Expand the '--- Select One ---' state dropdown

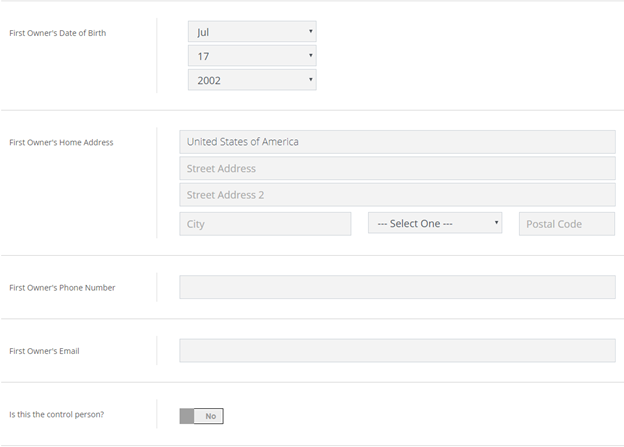click(x=434, y=224)
